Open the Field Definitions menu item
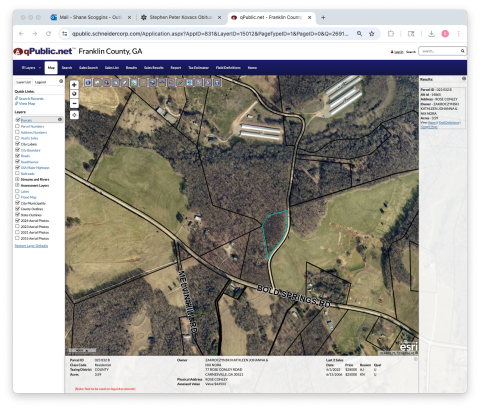Viewport: 480px width, 409px height. point(228,68)
